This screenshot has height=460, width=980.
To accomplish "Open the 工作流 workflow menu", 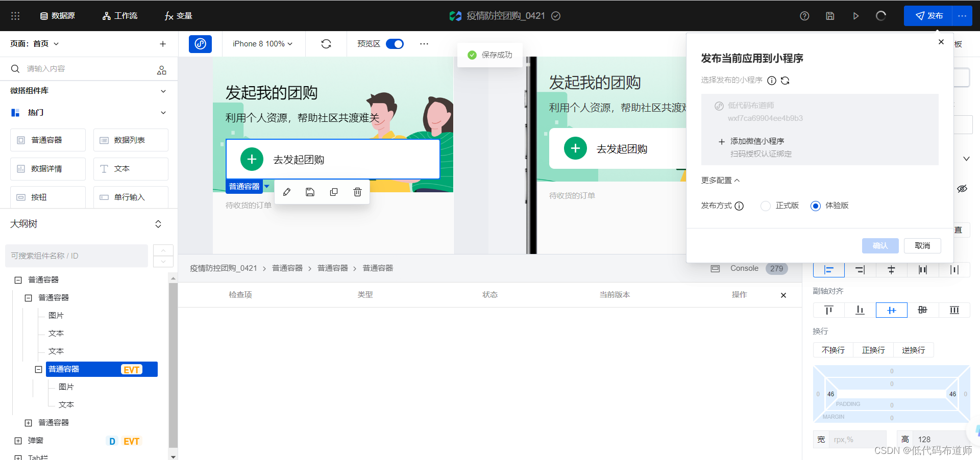I will tap(120, 16).
